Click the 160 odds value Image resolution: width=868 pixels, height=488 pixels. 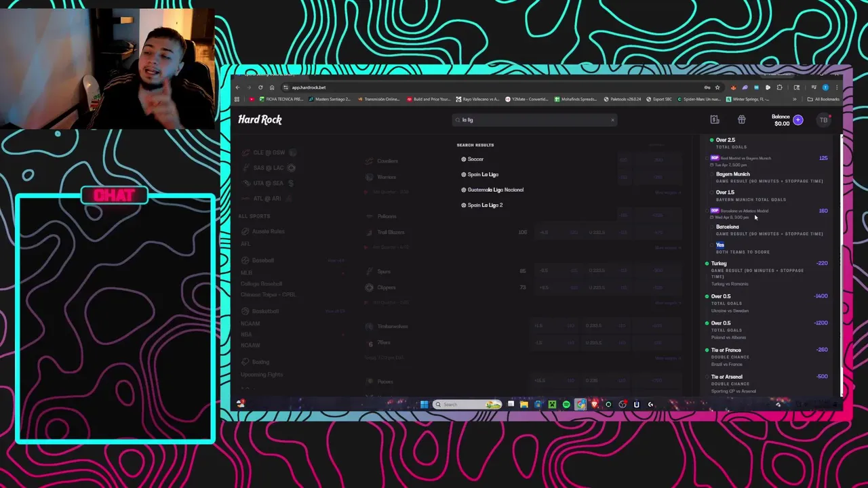[823, 211]
